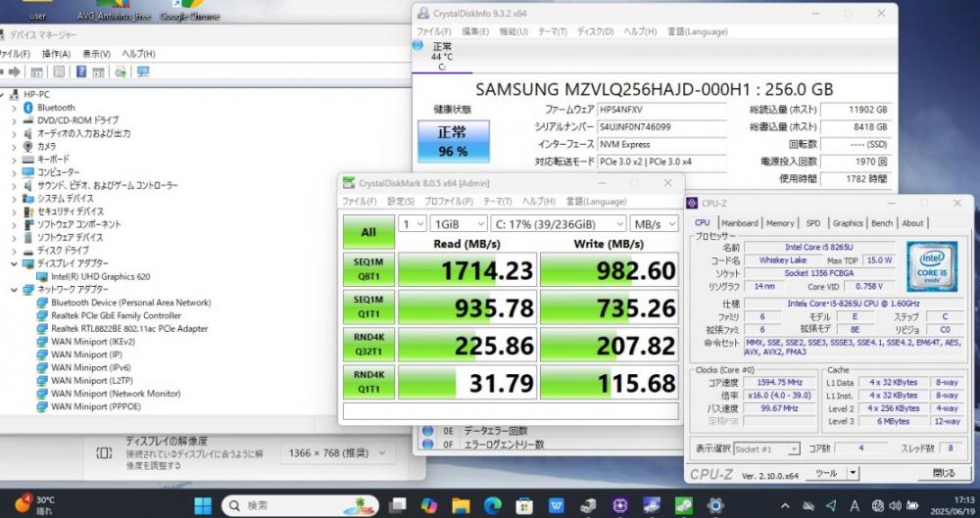Click the blue status dot for the 0F エラーログエントリー数 row
The image size is (980, 518).
pos(428,445)
